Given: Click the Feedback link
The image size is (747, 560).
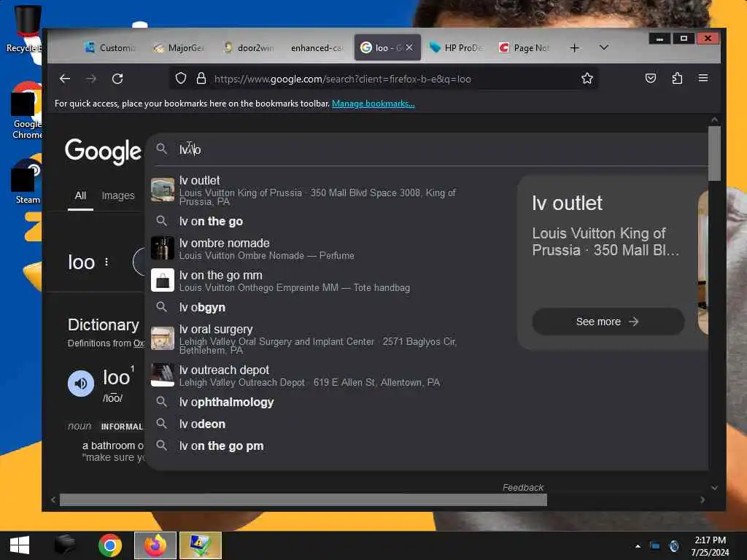Looking at the screenshot, I should pos(522,487).
